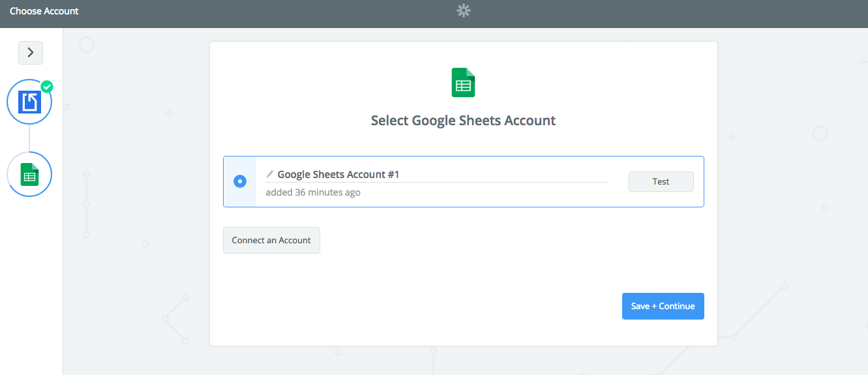868x375 pixels.
Task: Click Connect an Account button
Action: coord(271,240)
